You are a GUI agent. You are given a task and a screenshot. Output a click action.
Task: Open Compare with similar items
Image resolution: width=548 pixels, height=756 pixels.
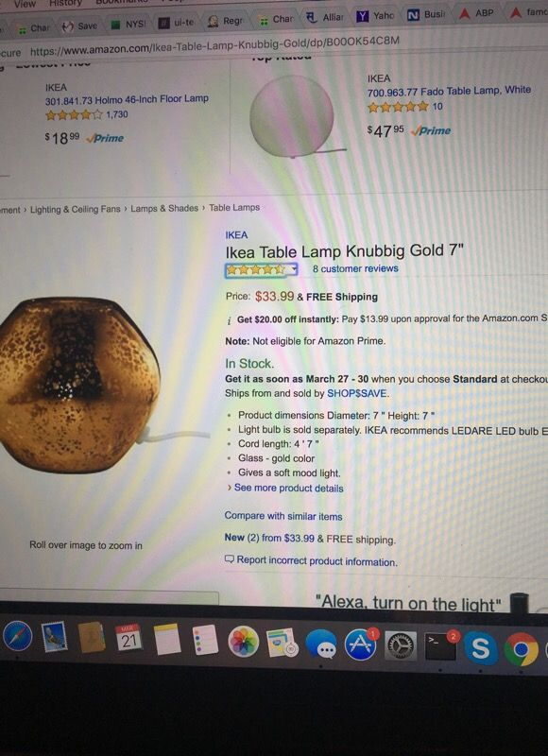pyautogui.click(x=283, y=516)
